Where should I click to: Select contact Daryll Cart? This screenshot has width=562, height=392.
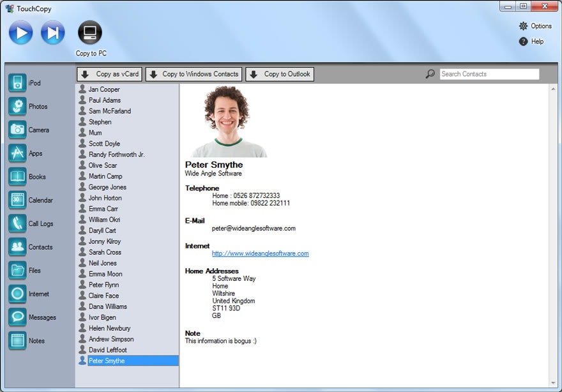coord(102,230)
